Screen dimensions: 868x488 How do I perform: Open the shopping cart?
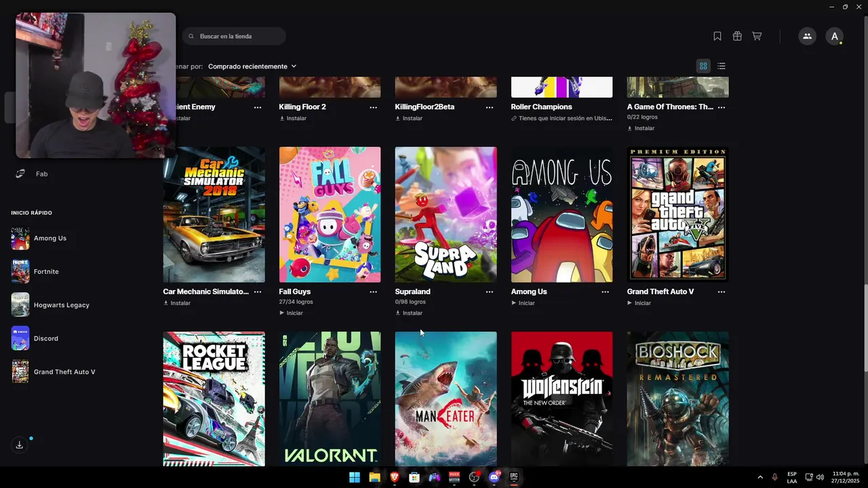(x=757, y=37)
